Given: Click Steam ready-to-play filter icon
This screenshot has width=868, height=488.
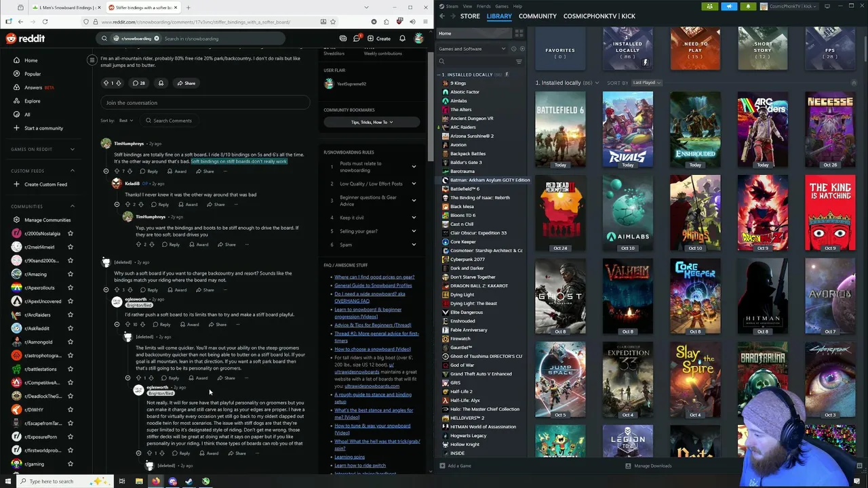Looking at the screenshot, I should [x=521, y=49].
